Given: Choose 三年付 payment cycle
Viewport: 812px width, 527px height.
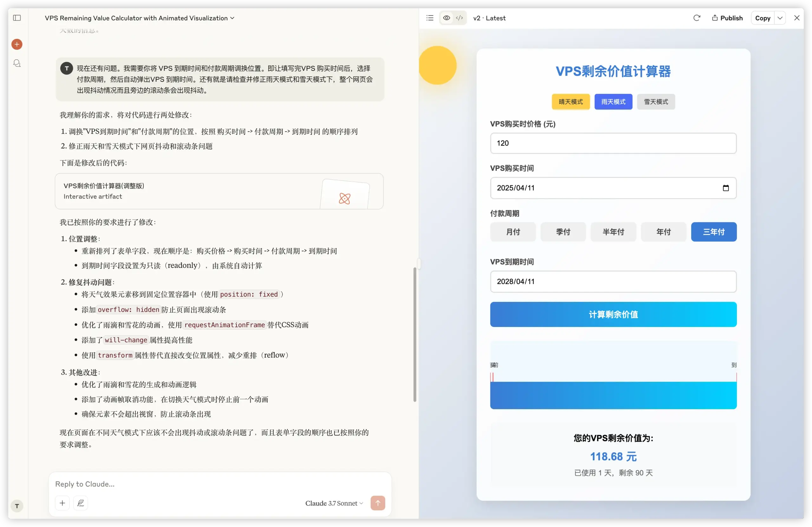Looking at the screenshot, I should pos(714,232).
